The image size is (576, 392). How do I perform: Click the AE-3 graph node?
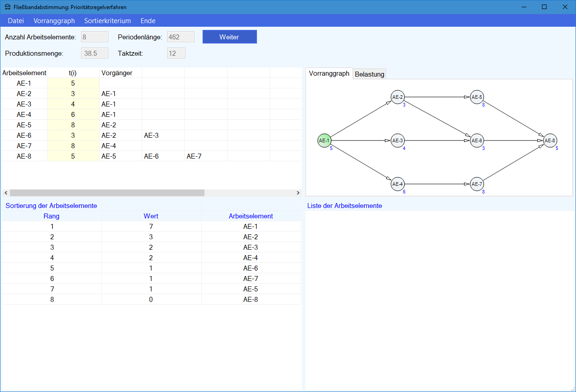(x=397, y=140)
